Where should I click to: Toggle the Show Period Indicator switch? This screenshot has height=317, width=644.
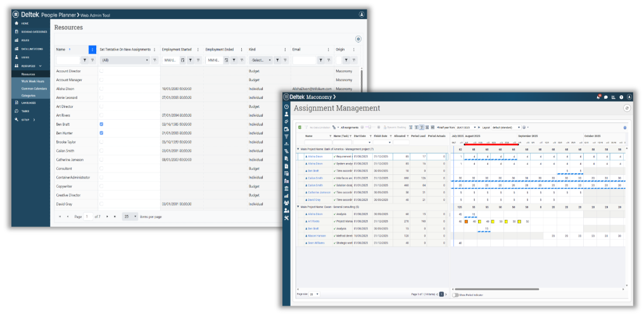pyautogui.click(x=455, y=295)
